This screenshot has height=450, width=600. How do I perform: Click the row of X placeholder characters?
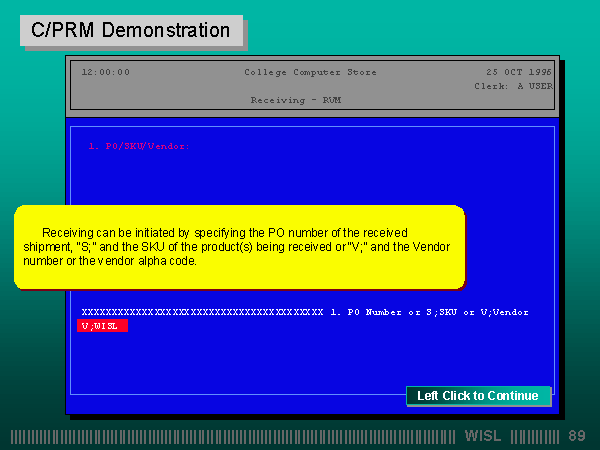[x=202, y=312]
